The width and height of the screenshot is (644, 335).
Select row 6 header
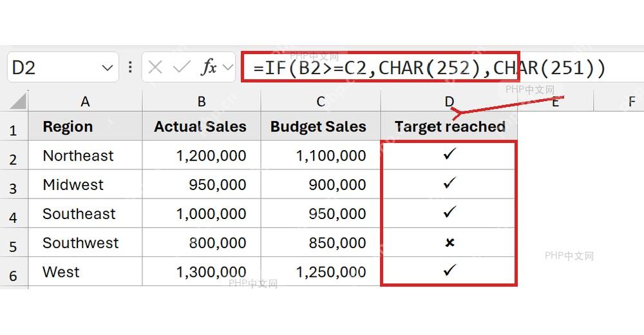[x=14, y=272]
